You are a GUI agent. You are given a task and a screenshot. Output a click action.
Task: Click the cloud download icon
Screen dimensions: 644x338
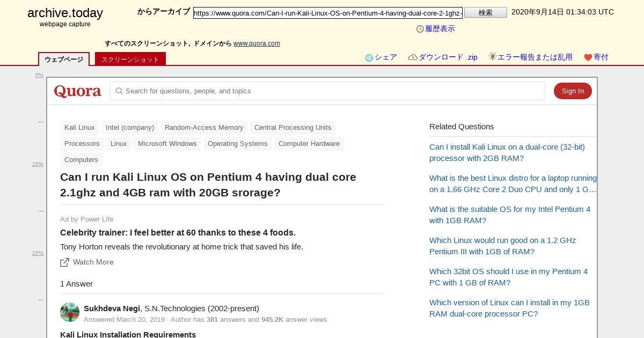click(x=413, y=57)
